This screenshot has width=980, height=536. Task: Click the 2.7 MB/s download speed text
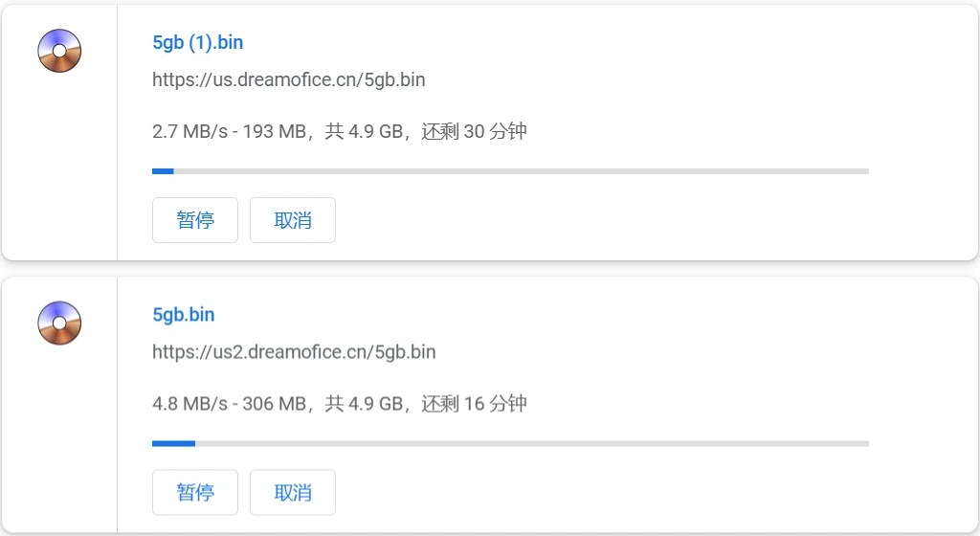pyautogui.click(x=189, y=132)
